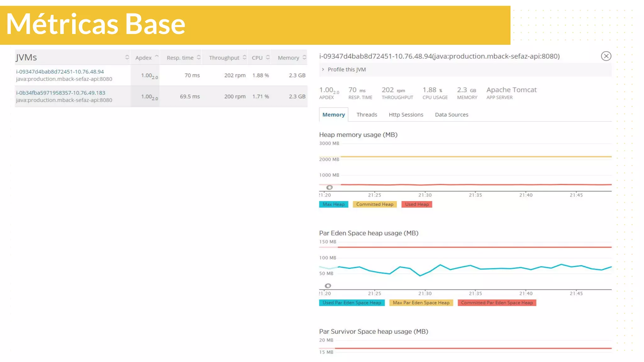Image resolution: width=644 pixels, height=362 pixels.
Task: Sort by the Memory column arrows
Action: point(304,57)
